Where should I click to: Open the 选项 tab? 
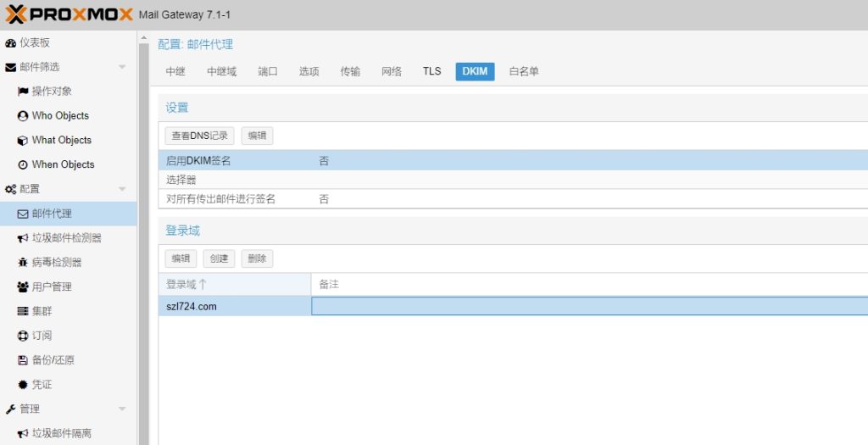[x=309, y=71]
